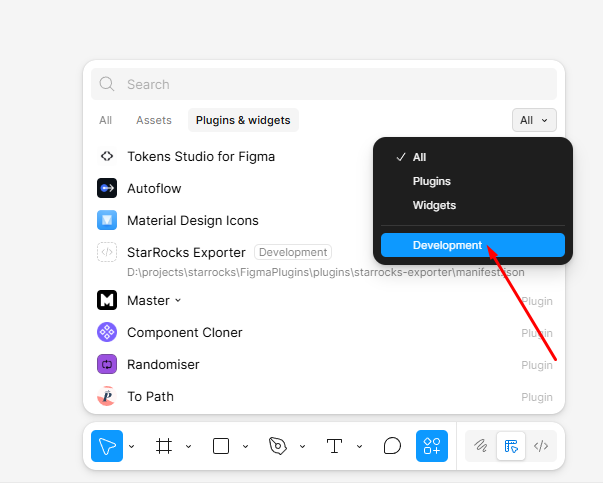Run the Autoflow plugin
This screenshot has height=483, width=603.
[x=154, y=188]
